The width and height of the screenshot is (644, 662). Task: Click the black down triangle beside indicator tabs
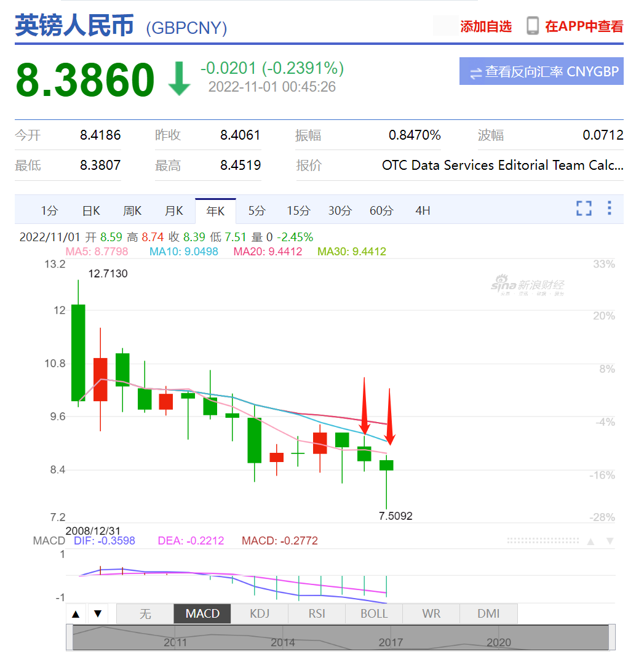click(98, 614)
